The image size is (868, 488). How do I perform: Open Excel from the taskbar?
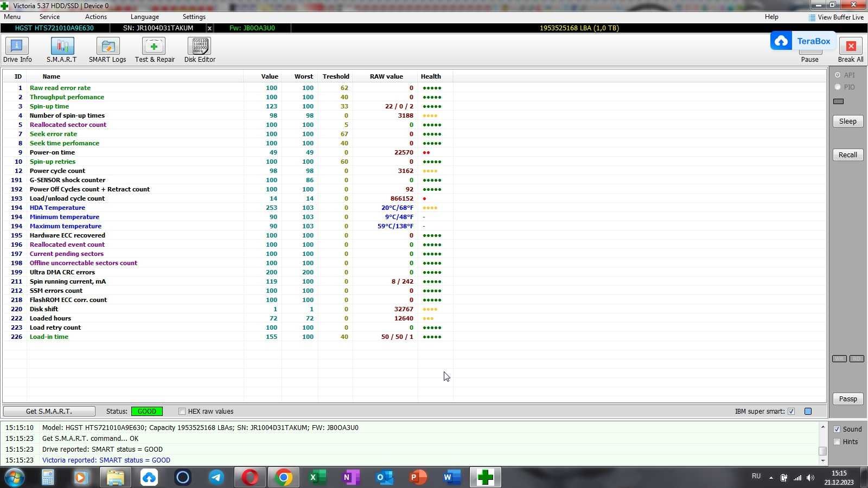[x=317, y=477]
